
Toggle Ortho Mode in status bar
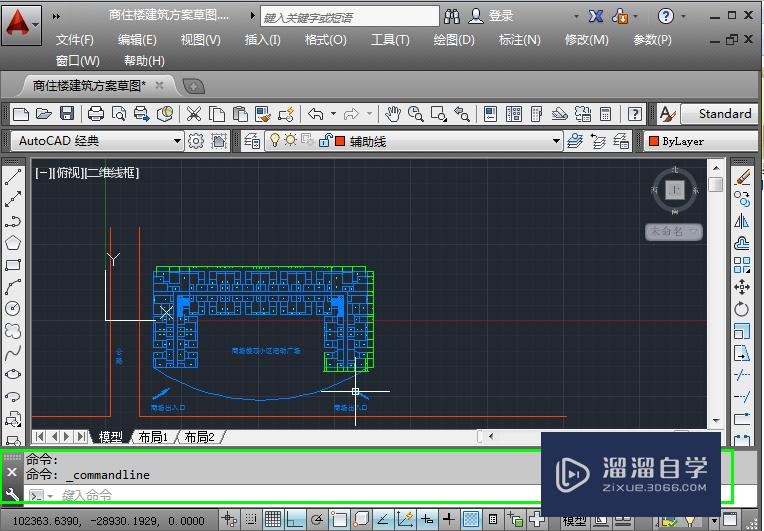295,519
